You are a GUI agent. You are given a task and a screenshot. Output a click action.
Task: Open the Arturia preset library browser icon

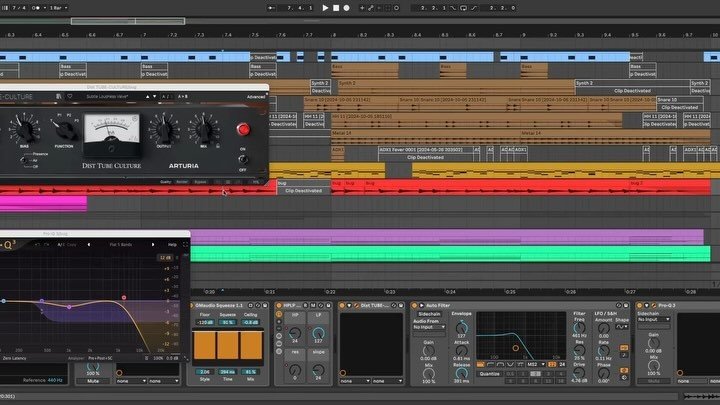point(56,97)
